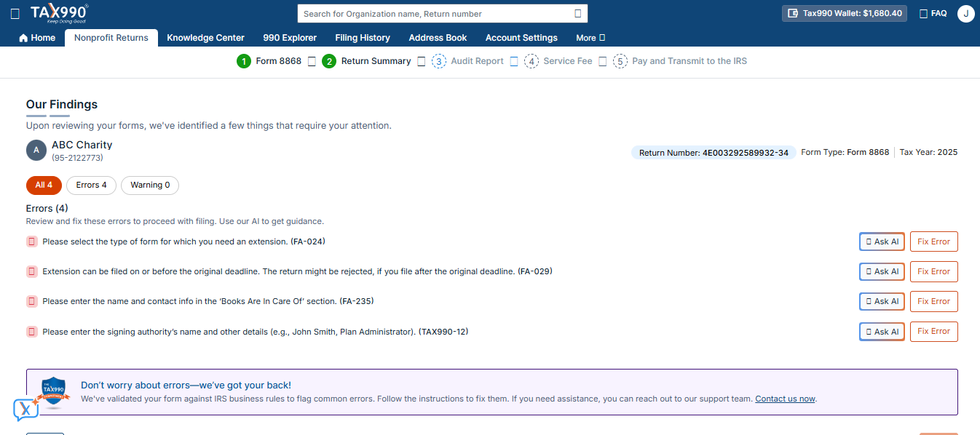The image size is (980, 435).
Task: Switch to the Filing History tab
Action: (363, 38)
